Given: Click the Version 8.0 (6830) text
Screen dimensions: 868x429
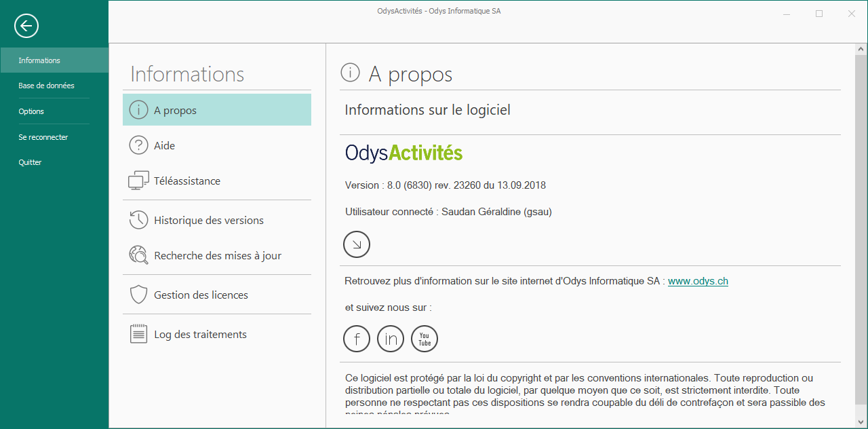Looking at the screenshot, I should pyautogui.click(x=445, y=185).
